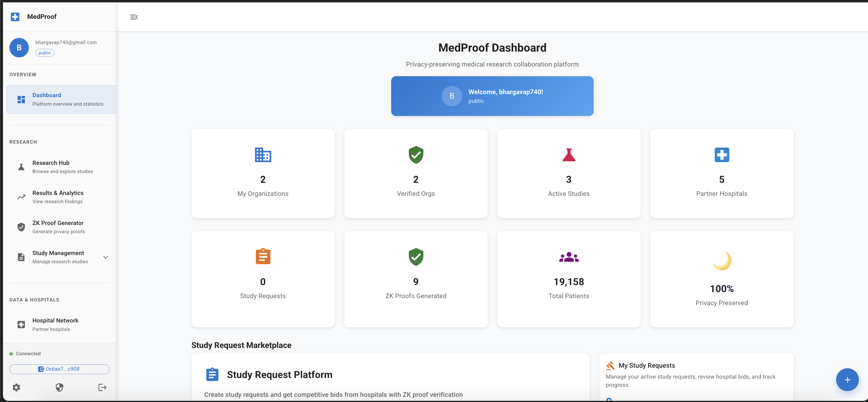Click the settings gear icon in sidebar footer
The width and height of the screenshot is (868, 402).
(x=16, y=387)
